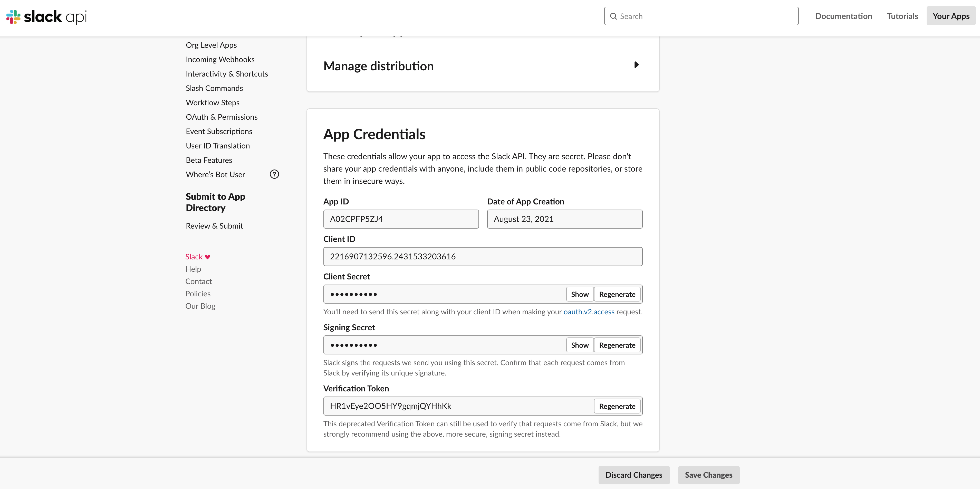
Task: Expand the Manage distribution section arrow
Action: coord(637,65)
